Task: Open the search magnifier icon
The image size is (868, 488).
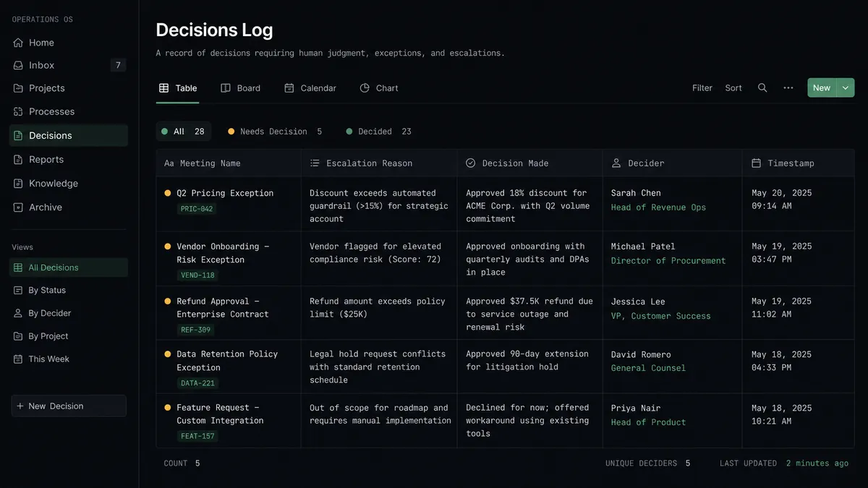Action: pos(762,87)
